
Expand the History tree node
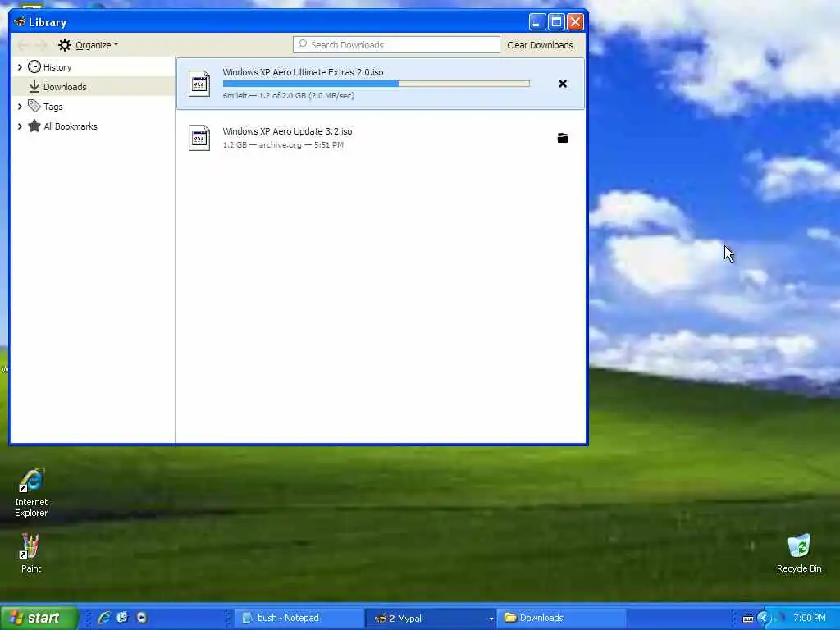pos(20,67)
